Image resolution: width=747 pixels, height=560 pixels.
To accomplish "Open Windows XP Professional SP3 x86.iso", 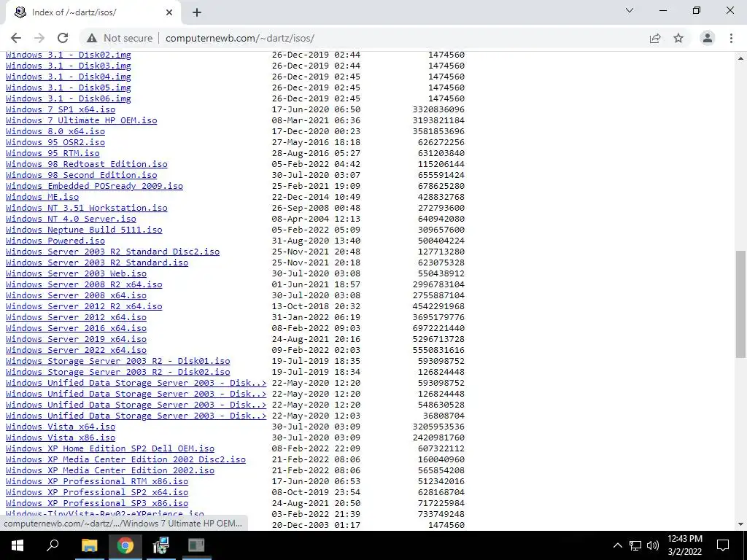I will (97, 504).
